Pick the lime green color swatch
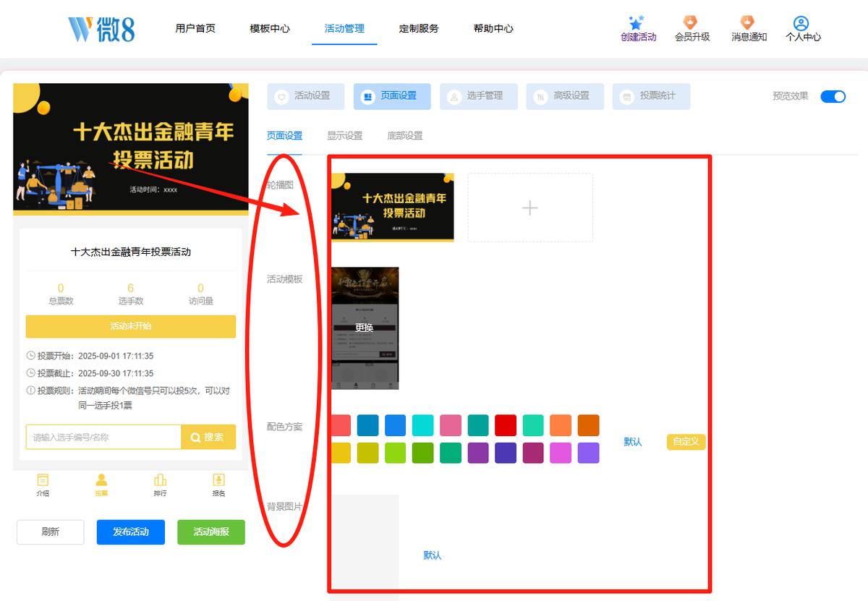868x601 pixels. pyautogui.click(x=396, y=453)
